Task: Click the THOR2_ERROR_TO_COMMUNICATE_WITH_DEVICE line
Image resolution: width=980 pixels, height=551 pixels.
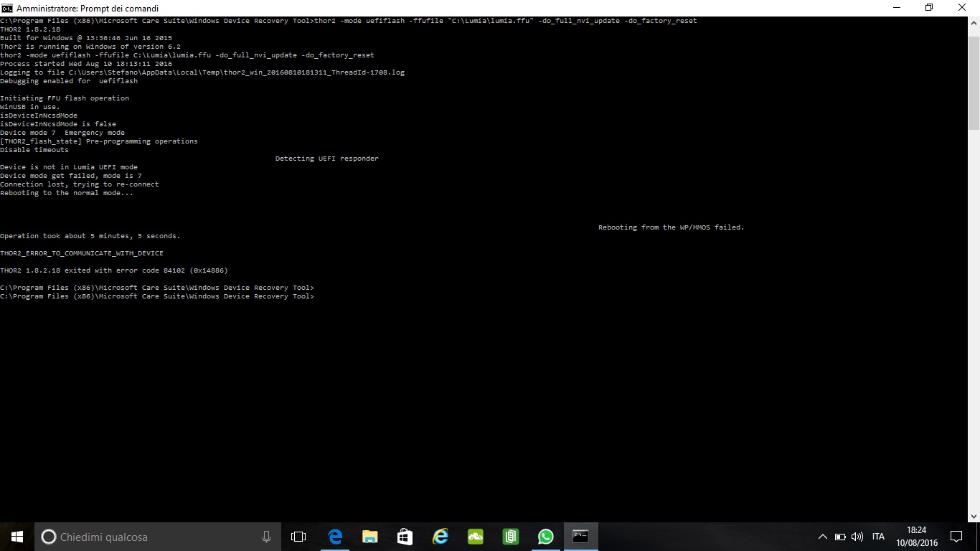Action: click(x=82, y=253)
